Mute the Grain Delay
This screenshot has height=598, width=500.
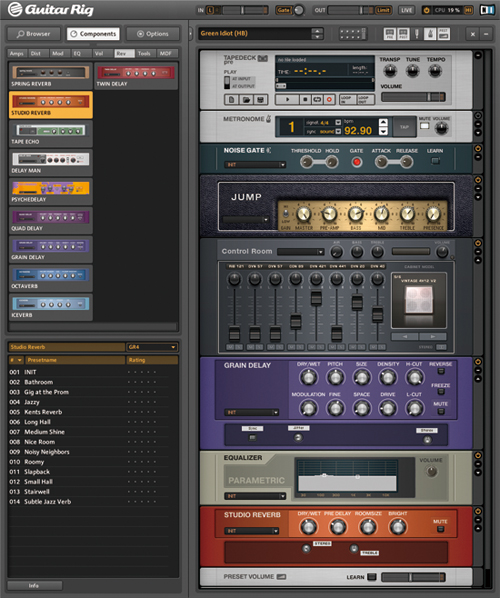441,412
